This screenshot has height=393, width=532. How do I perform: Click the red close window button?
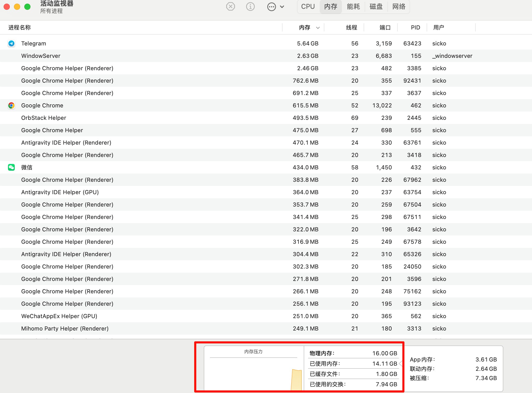7,7
